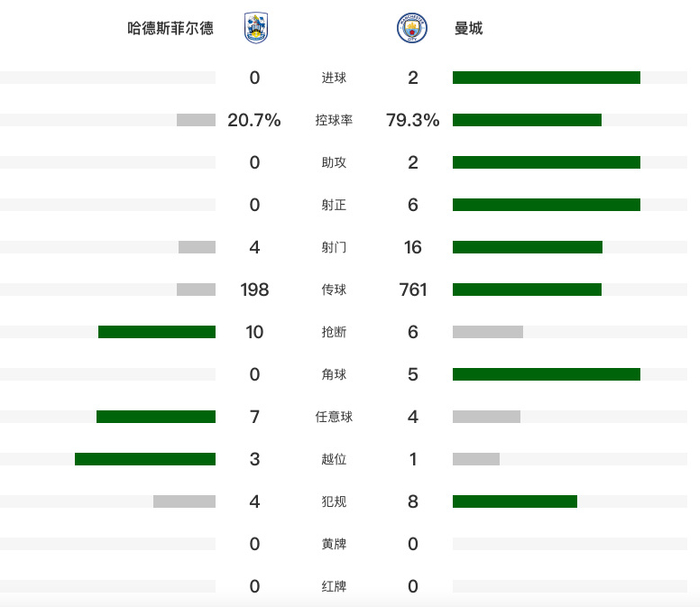Select the 任意球 stat label
The height and width of the screenshot is (607, 700).
[x=334, y=417]
